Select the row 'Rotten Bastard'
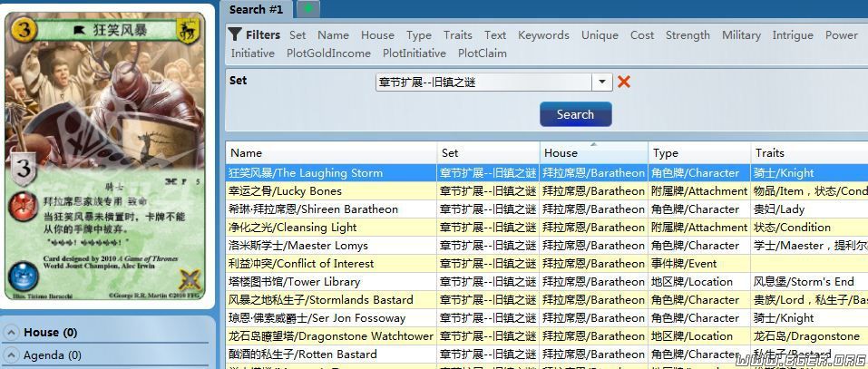 546,354
